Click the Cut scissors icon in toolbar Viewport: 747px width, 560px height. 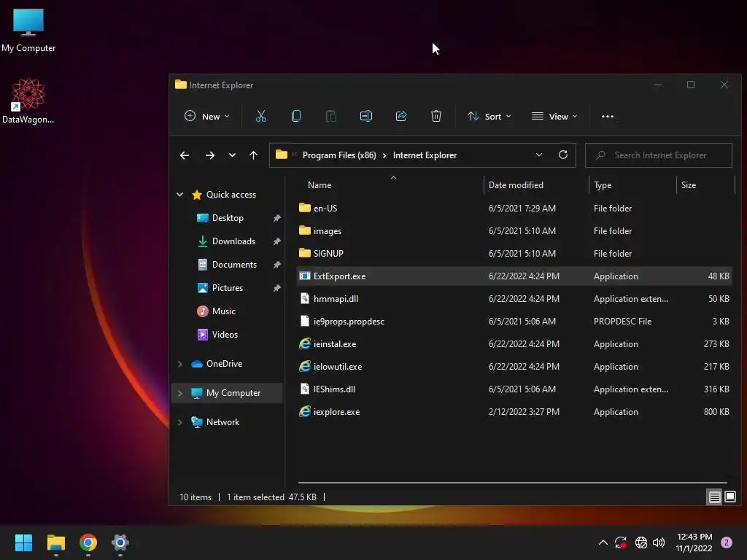pyautogui.click(x=261, y=116)
